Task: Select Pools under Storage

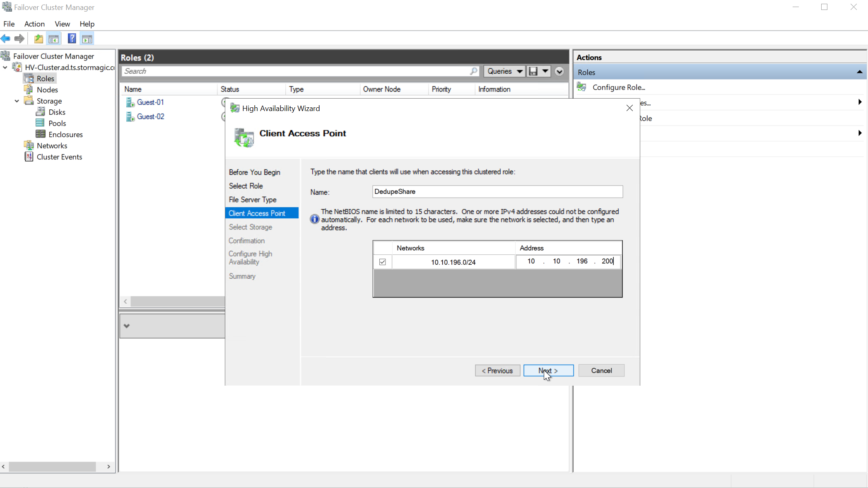Action: coord(57,123)
